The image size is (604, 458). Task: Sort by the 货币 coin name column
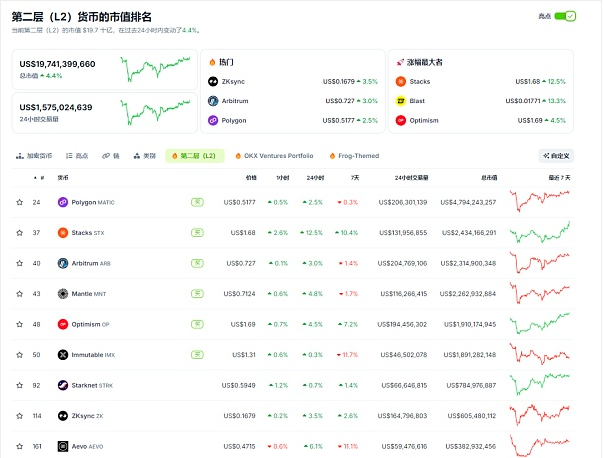63,178
